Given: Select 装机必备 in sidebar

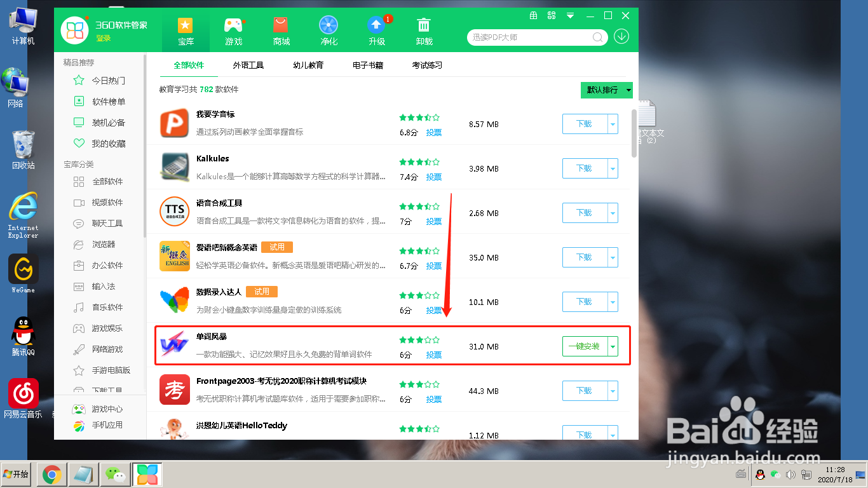Looking at the screenshot, I should click(100, 123).
